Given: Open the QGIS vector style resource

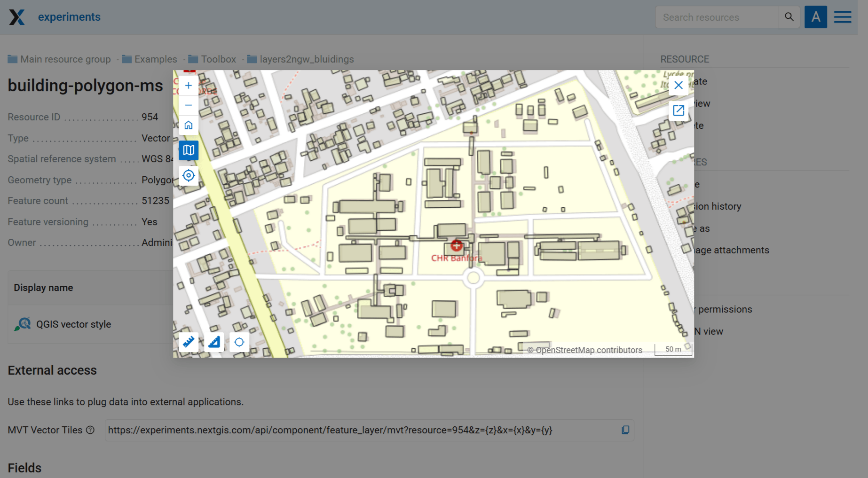Looking at the screenshot, I should pyautogui.click(x=73, y=324).
